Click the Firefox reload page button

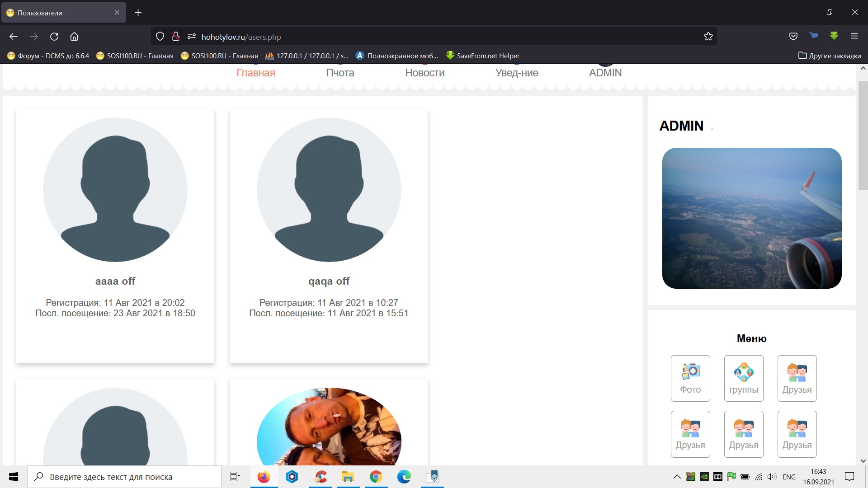54,37
